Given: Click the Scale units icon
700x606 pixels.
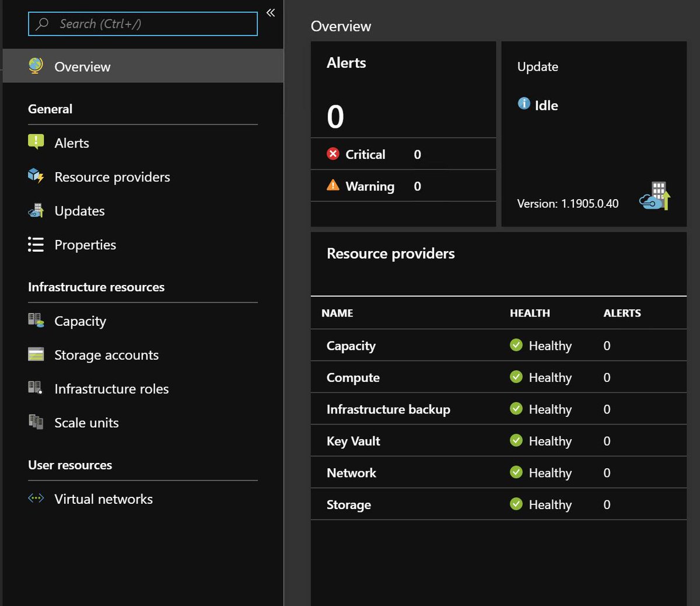Looking at the screenshot, I should (x=36, y=422).
